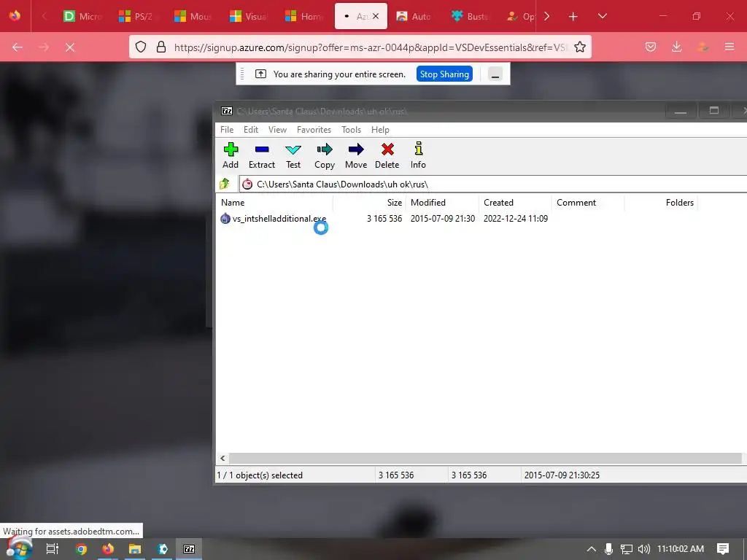Screen dimensions: 747x560
Task: Run the Test archive tool
Action: click(x=293, y=155)
